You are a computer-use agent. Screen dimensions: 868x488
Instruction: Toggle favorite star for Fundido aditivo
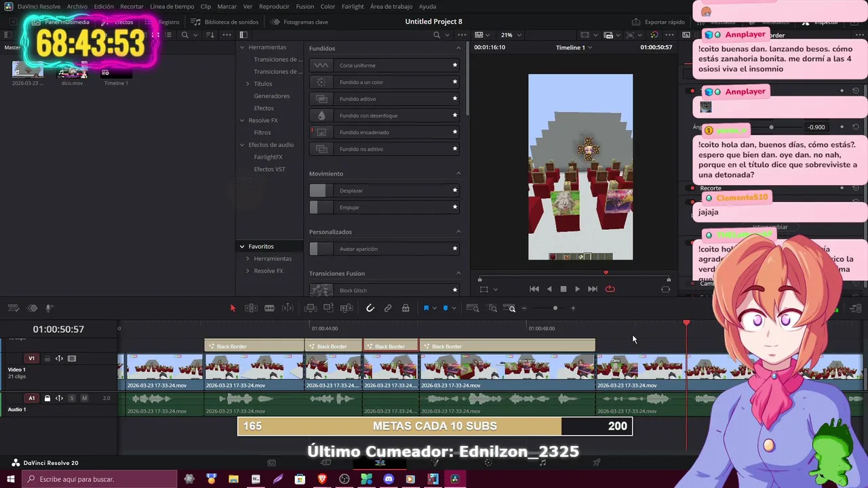coord(455,99)
